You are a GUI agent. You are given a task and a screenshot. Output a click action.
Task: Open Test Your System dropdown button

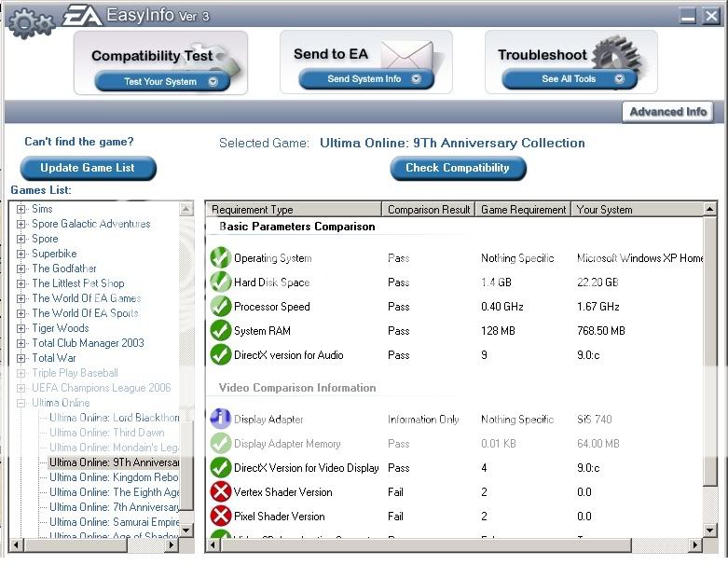(x=162, y=81)
